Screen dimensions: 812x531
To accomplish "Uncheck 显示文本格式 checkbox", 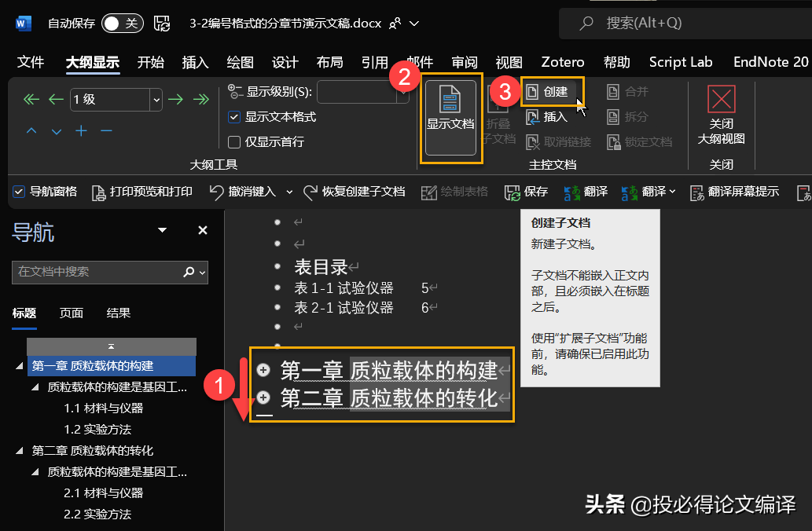I will click(234, 117).
